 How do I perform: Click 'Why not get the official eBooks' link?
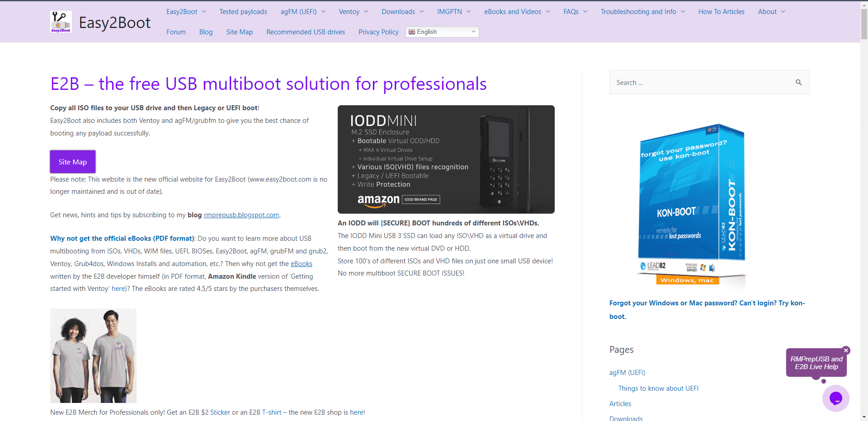point(122,239)
